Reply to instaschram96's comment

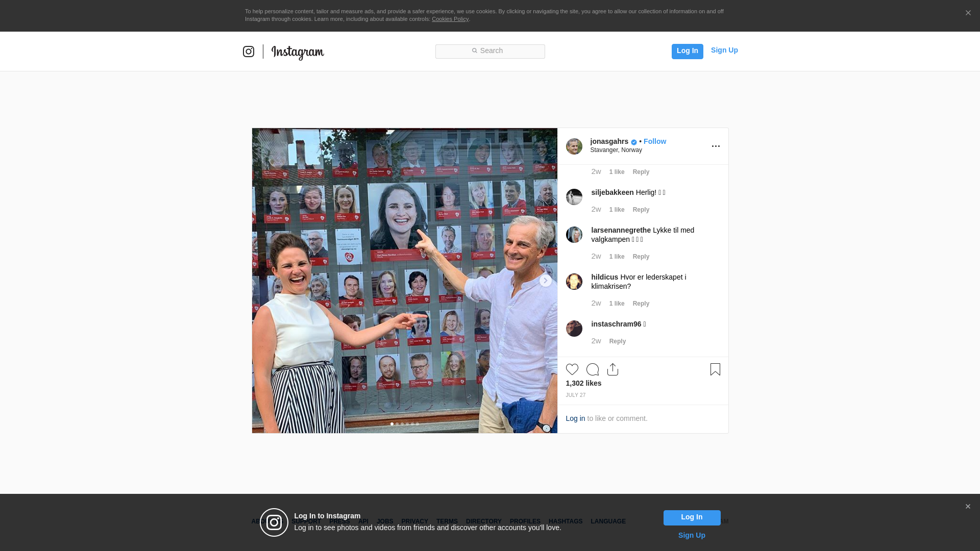(x=618, y=341)
